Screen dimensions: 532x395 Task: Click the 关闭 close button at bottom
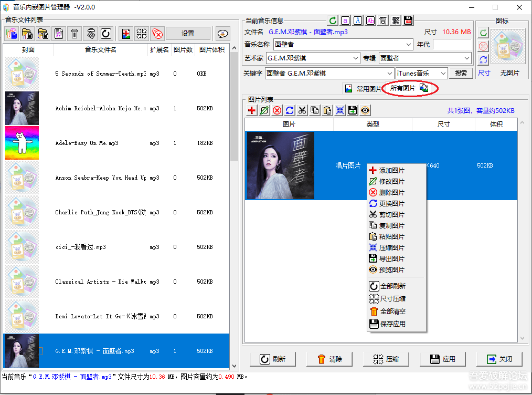(499, 359)
